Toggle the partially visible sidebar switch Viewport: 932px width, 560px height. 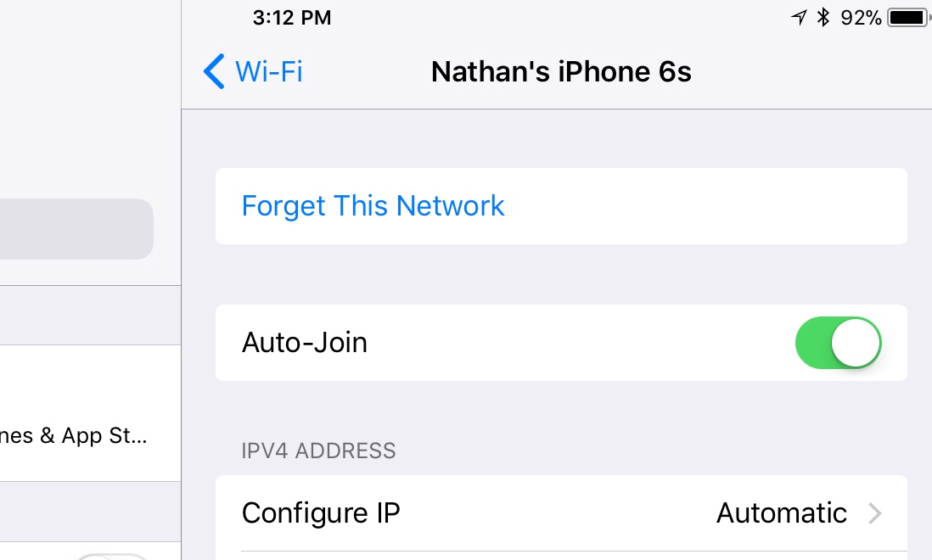point(112,557)
